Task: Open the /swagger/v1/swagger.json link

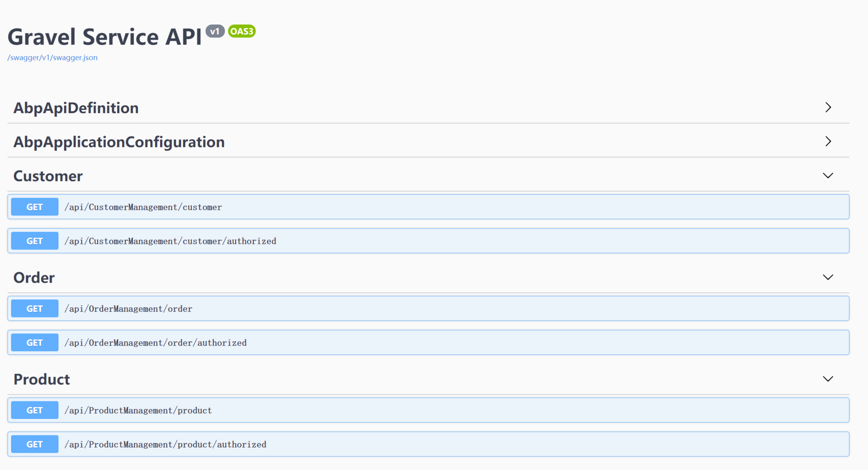Action: pyautogui.click(x=52, y=57)
